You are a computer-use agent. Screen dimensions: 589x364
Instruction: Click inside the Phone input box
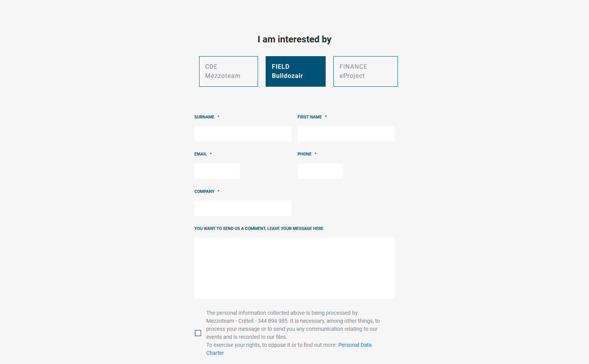point(320,171)
